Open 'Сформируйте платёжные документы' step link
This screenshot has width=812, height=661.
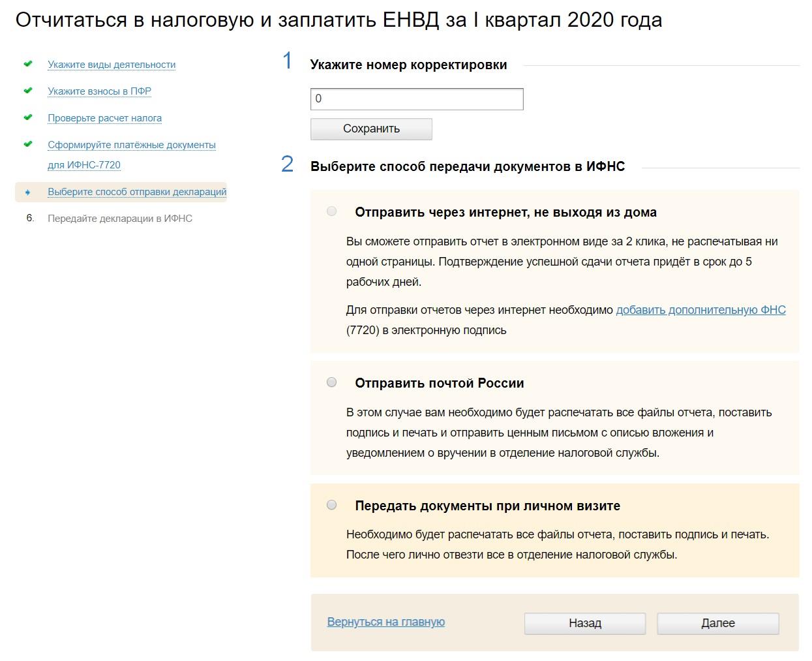click(x=131, y=145)
